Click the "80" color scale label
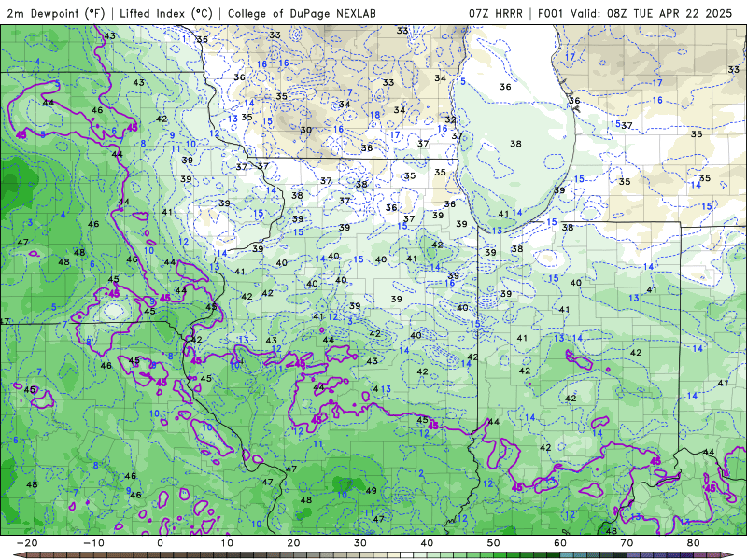The width and height of the screenshot is (747, 560). coord(694,543)
